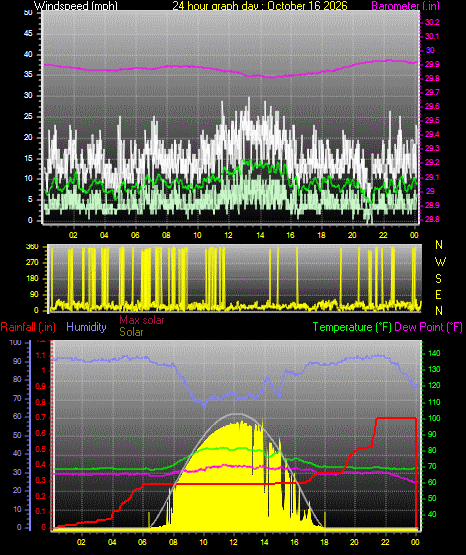The height and width of the screenshot is (555, 466).
Task: Click the "S" wind direction compass letter
Action: click(x=438, y=279)
